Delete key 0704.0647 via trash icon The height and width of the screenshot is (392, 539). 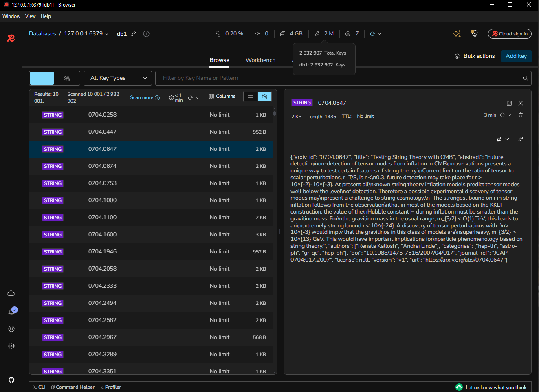pyautogui.click(x=520, y=115)
